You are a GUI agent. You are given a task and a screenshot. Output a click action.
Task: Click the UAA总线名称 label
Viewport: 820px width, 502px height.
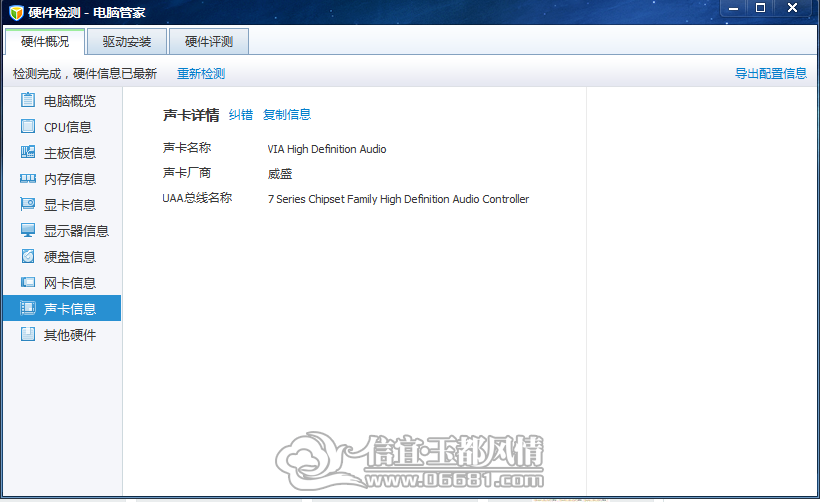[x=197, y=198]
